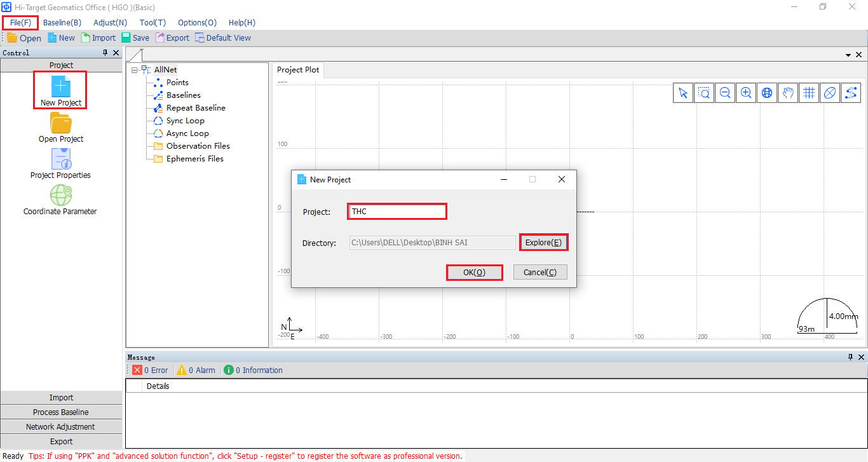Select the arrow pointer tool in plot
Image resolution: width=868 pixels, height=462 pixels.
683,93
